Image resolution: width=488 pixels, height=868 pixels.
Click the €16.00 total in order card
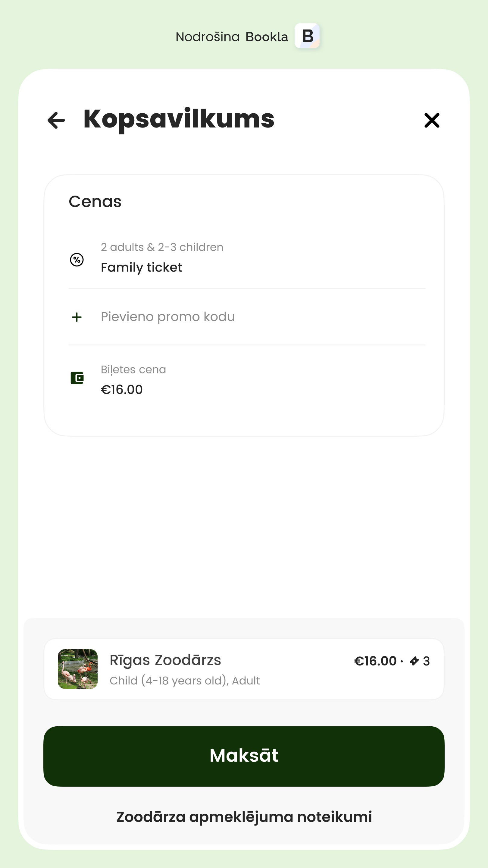(375, 661)
